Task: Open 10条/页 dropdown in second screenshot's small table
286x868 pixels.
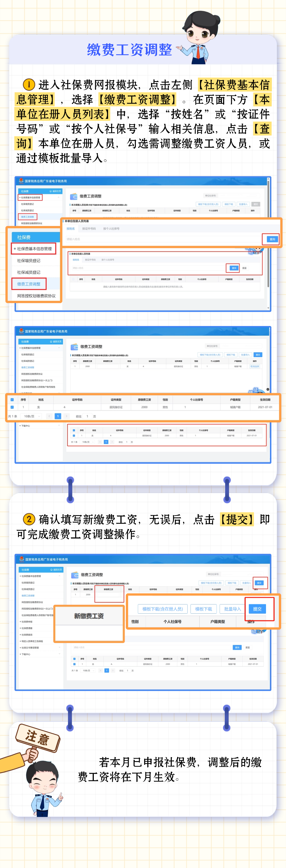Action: click(x=87, y=442)
